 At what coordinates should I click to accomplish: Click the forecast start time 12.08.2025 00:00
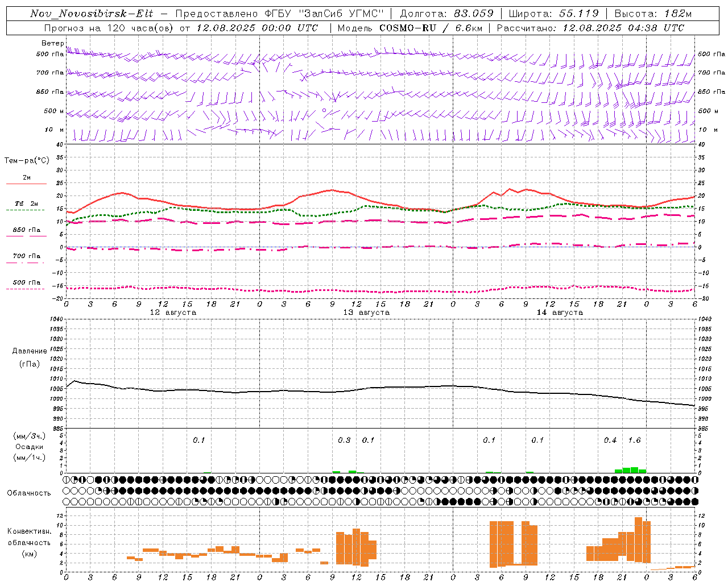tap(243, 28)
